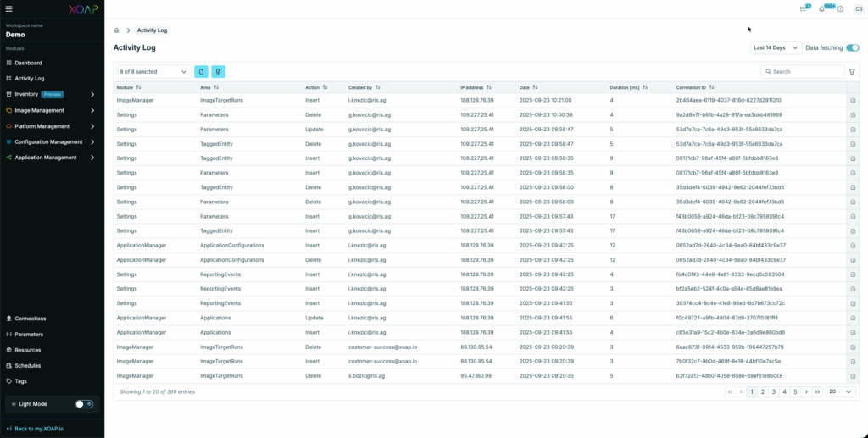Click the Back to my.XOAP.io link
The width and height of the screenshot is (868, 438).
39,429
